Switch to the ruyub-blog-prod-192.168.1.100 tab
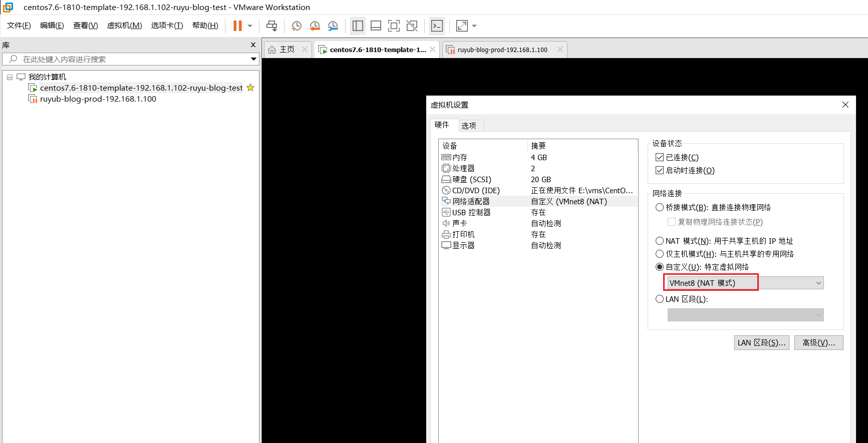Screen dimensions: 868x443 point(502,50)
